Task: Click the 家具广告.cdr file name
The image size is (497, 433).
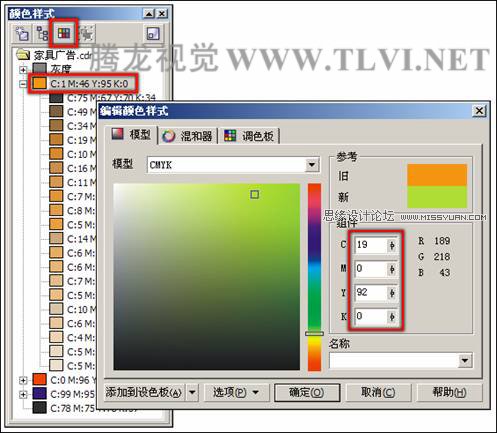Action: [x=62, y=55]
